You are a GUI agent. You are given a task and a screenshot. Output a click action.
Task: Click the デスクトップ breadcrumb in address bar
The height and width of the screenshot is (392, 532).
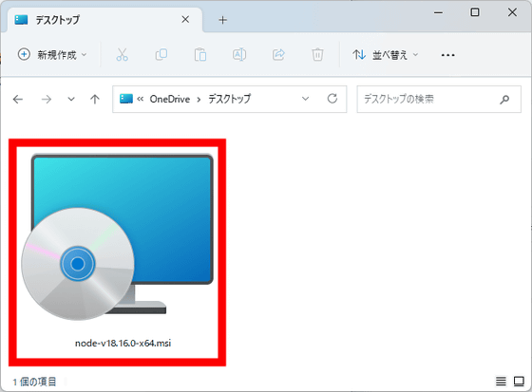click(229, 99)
